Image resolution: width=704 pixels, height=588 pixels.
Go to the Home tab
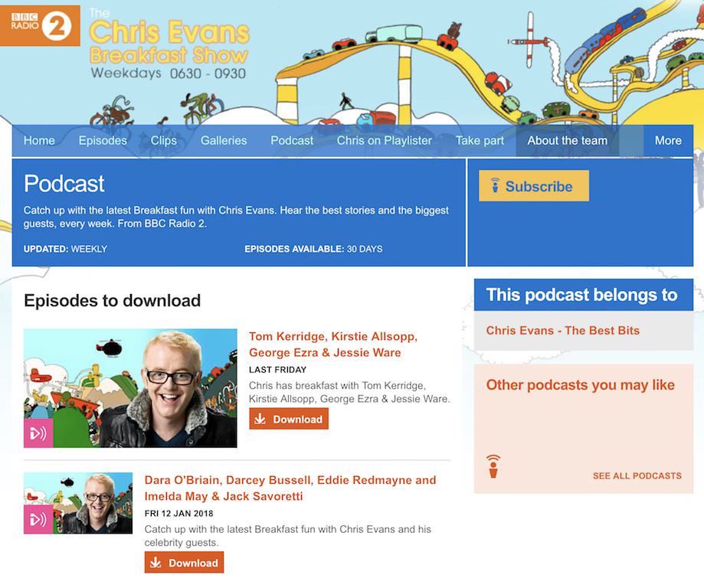coord(39,140)
